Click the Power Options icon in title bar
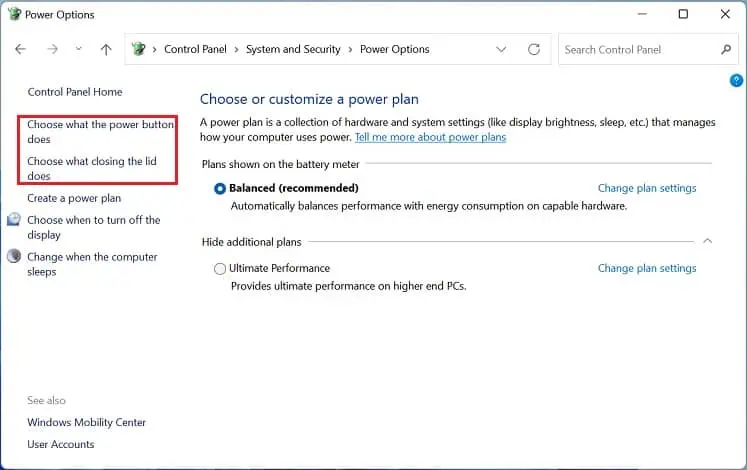747x470 pixels. point(13,15)
